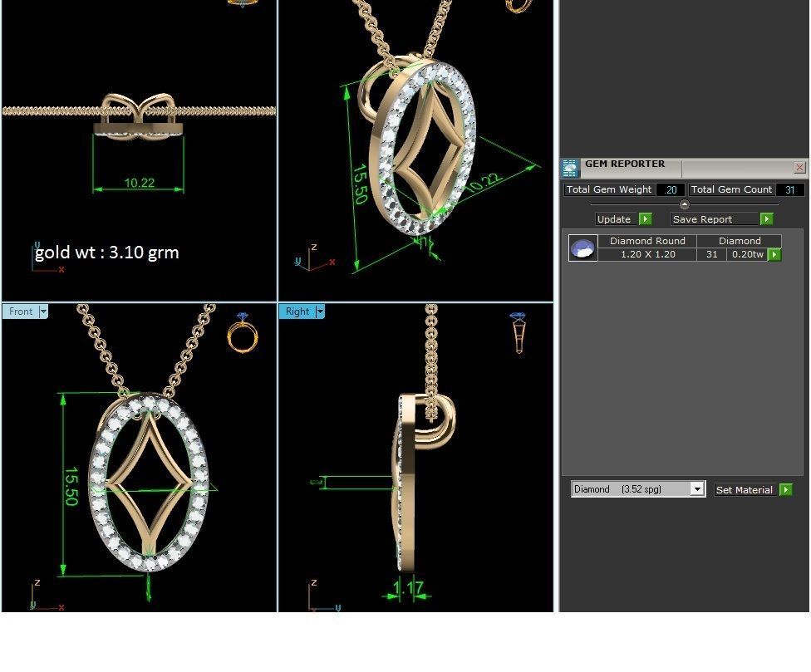The image size is (811, 672).
Task: Click the Diamond column header in gem table
Action: (739, 241)
